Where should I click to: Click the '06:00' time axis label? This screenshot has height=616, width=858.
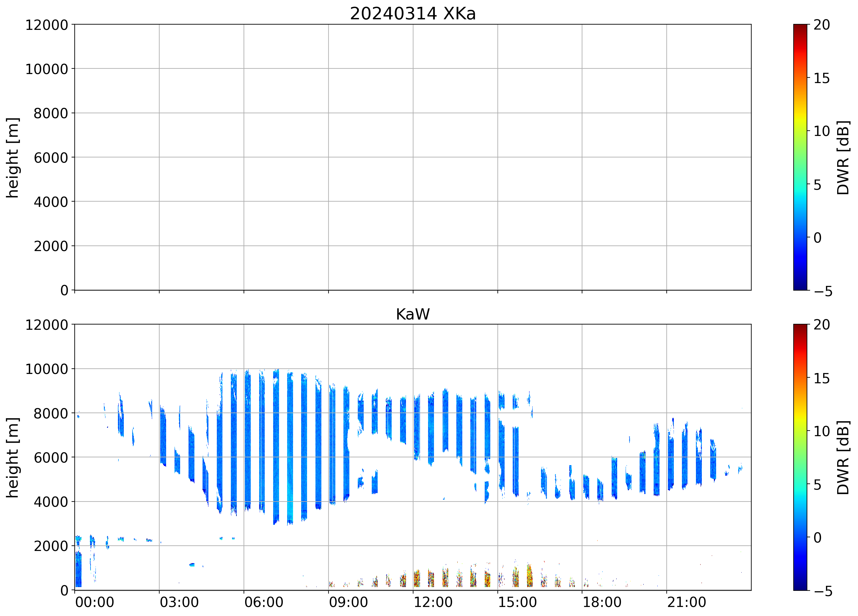tap(264, 602)
